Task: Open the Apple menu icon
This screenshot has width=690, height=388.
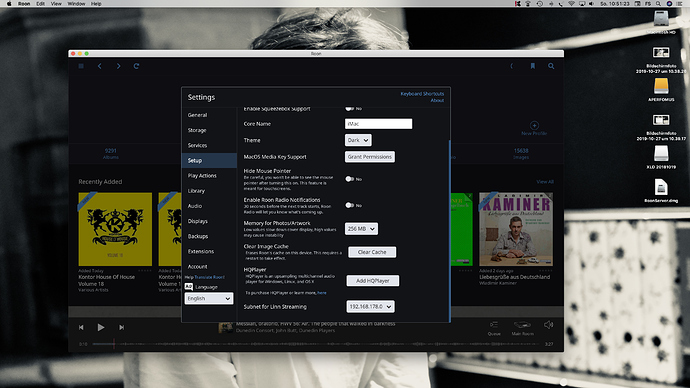Action: point(9,4)
